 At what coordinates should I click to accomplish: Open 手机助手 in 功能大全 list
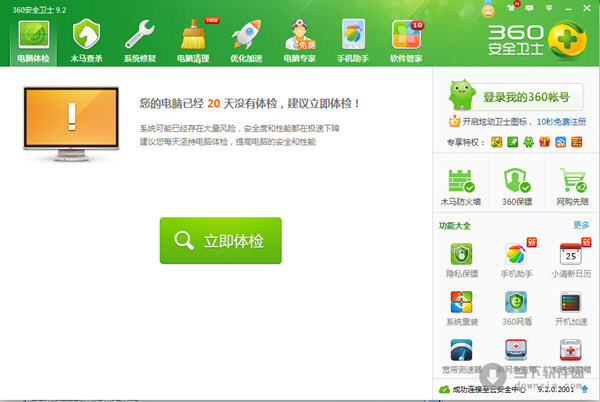click(x=516, y=260)
